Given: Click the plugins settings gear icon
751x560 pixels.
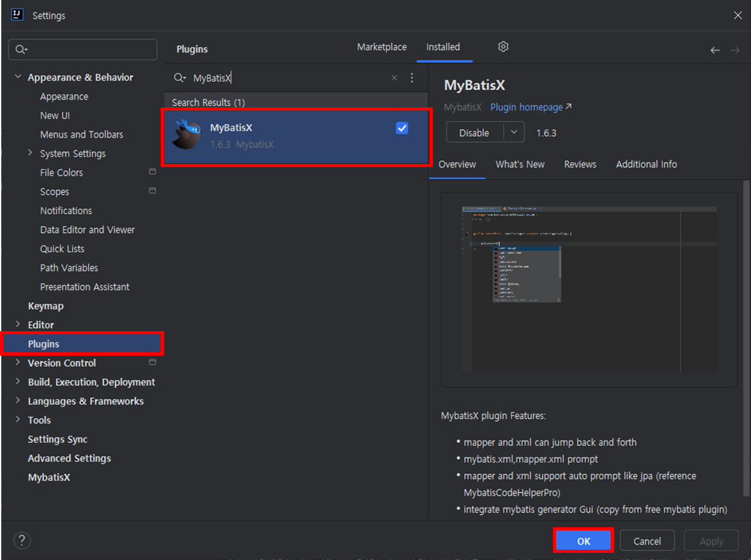Looking at the screenshot, I should pos(503,47).
